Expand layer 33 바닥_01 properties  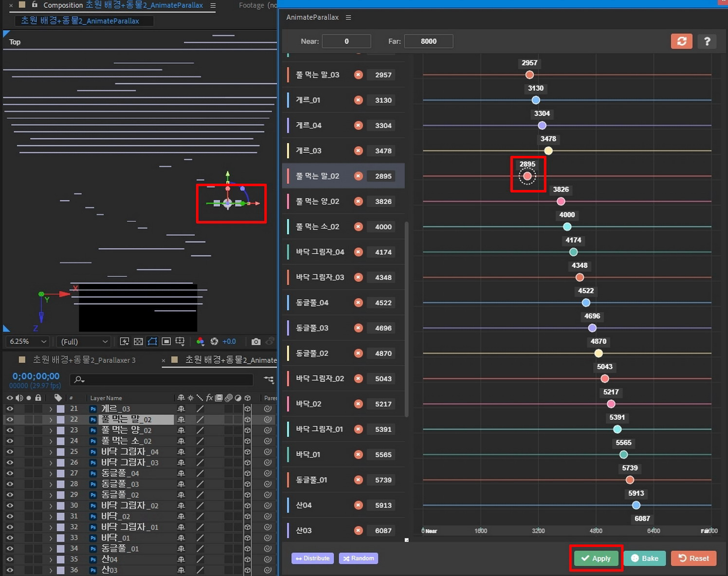pyautogui.click(x=51, y=538)
